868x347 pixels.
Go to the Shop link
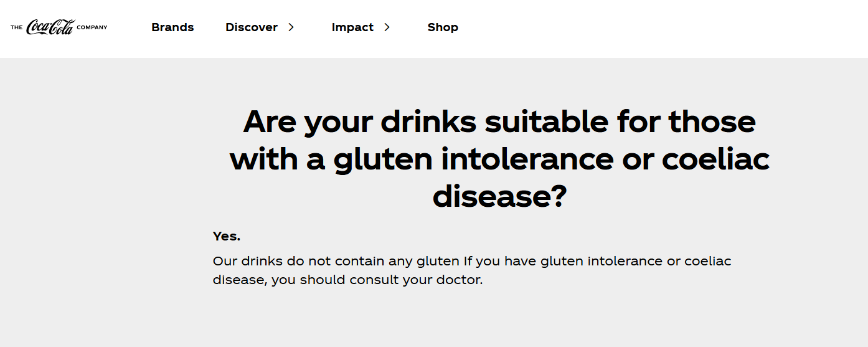pyautogui.click(x=443, y=27)
